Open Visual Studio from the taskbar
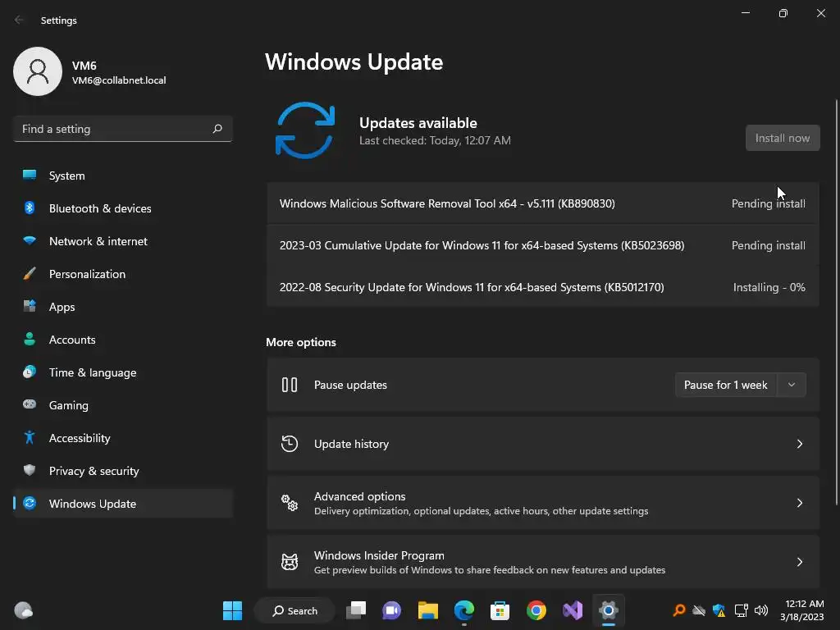840x630 pixels. pyautogui.click(x=572, y=610)
